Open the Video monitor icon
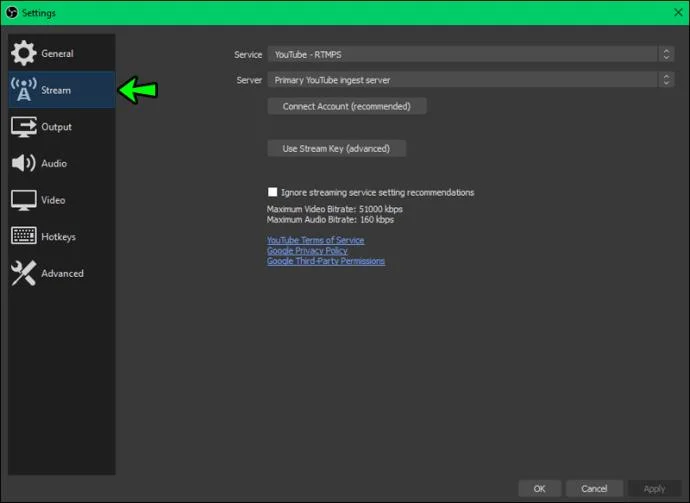This screenshot has height=503, width=690. click(23, 200)
